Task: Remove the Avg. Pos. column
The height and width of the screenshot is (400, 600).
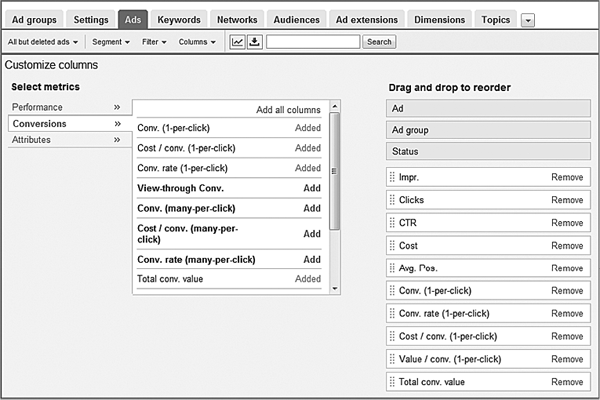Action: [567, 268]
